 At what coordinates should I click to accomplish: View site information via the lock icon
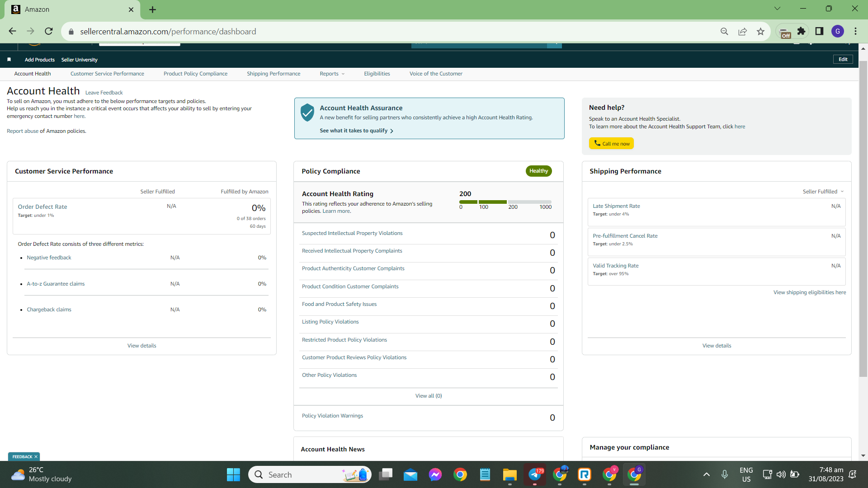pyautogui.click(x=71, y=32)
